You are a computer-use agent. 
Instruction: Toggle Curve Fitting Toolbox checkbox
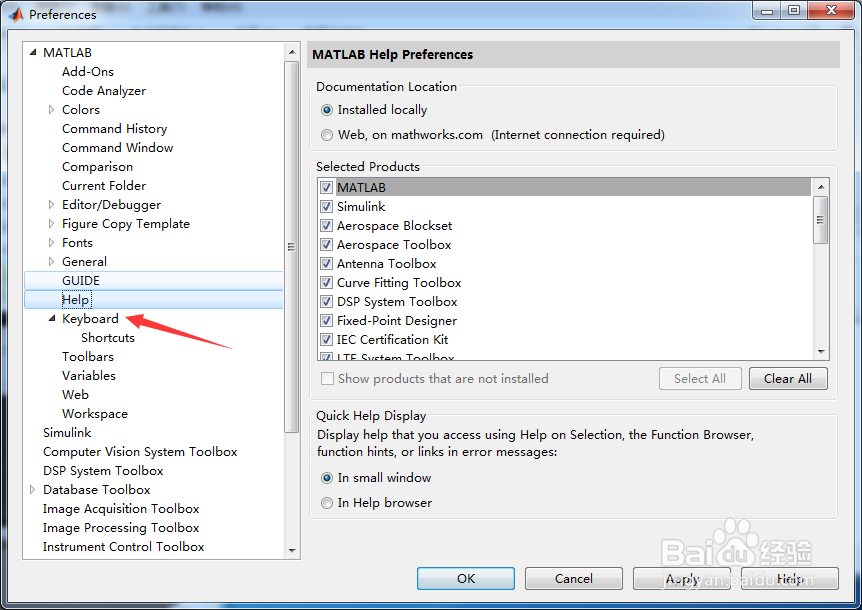(327, 282)
